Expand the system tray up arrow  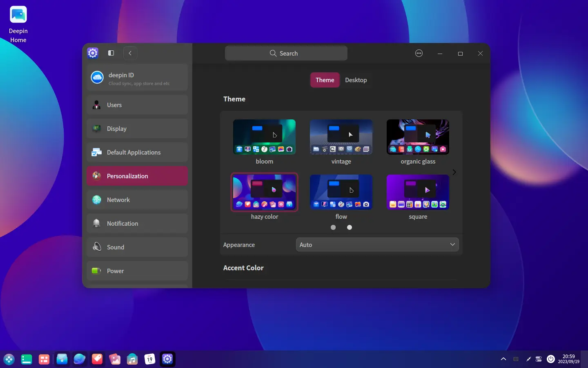pos(503,359)
